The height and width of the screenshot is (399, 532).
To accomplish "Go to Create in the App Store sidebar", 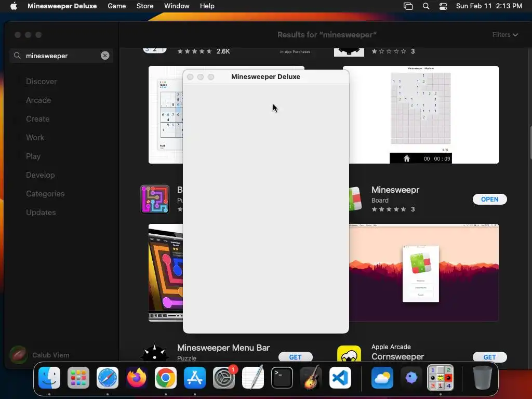I will coord(37,119).
